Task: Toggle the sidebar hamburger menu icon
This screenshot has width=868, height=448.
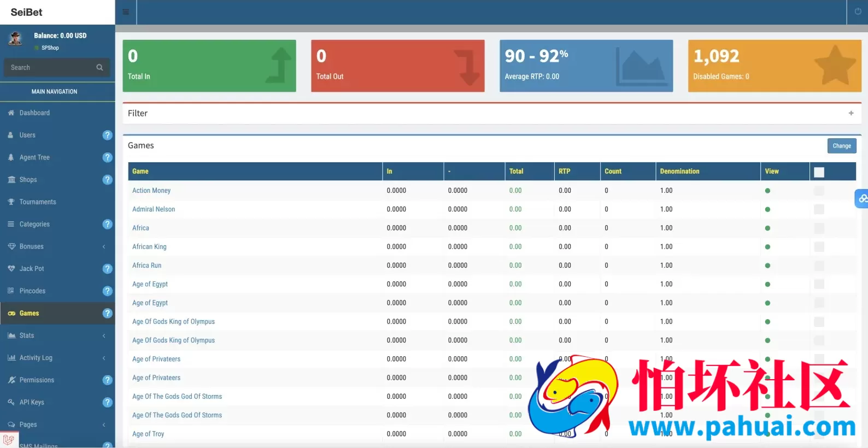Action: point(126,12)
